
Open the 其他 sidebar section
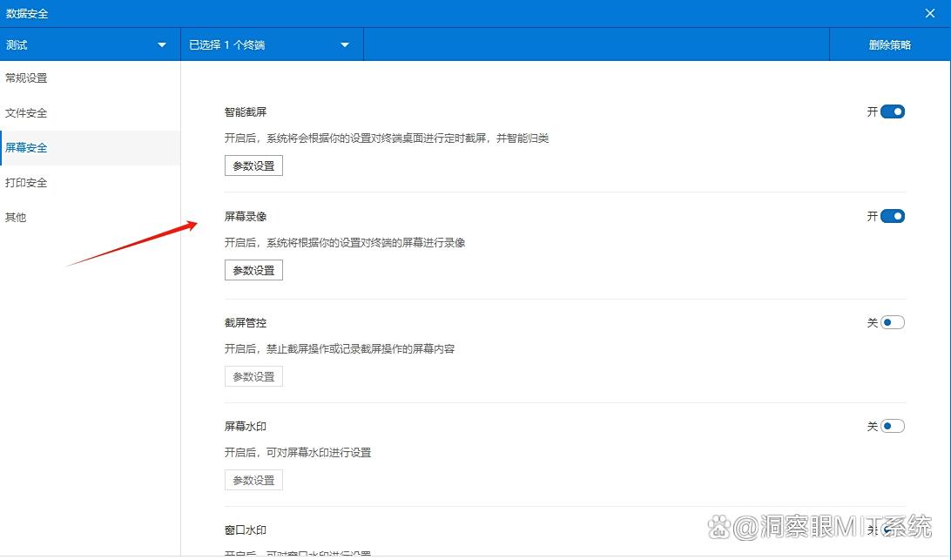pyautogui.click(x=17, y=218)
